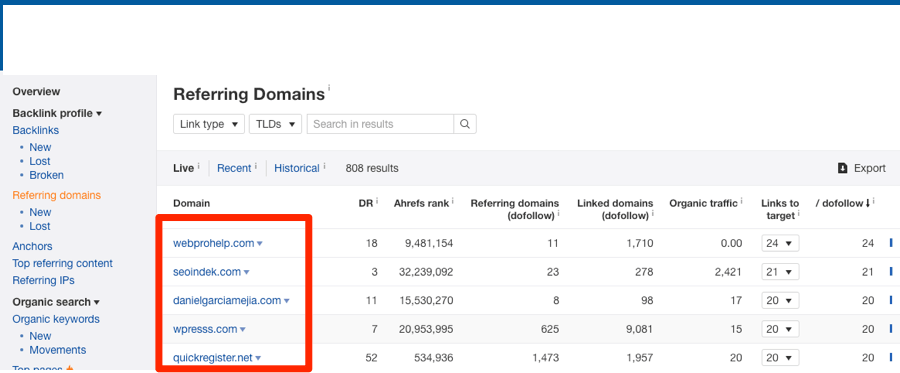Open info icon next to Referring Domains title
This screenshot has width=900, height=373.
point(329,88)
